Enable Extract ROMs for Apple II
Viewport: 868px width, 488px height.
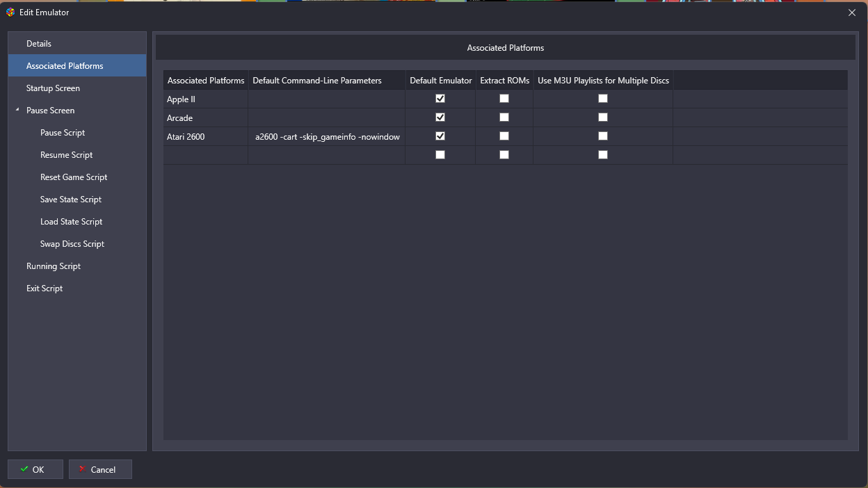point(504,99)
